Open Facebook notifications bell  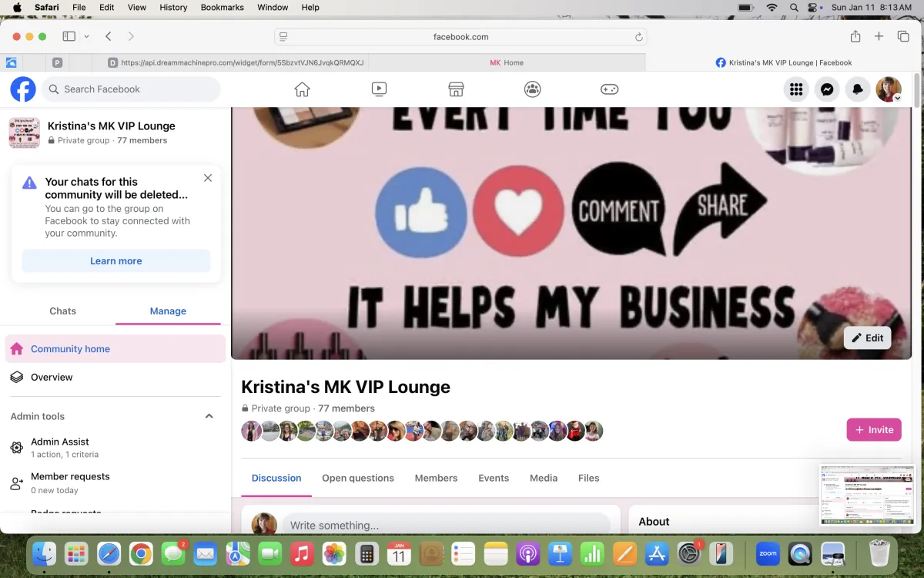(858, 89)
